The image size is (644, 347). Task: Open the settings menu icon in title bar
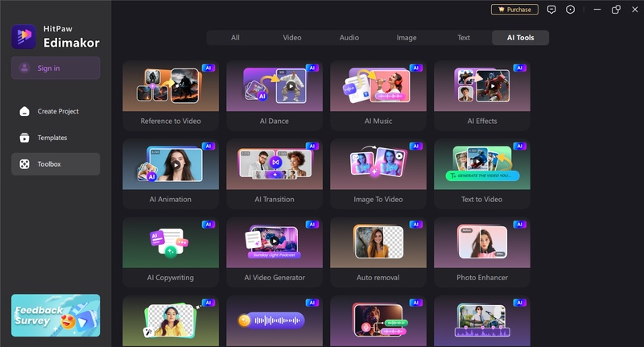(x=571, y=10)
